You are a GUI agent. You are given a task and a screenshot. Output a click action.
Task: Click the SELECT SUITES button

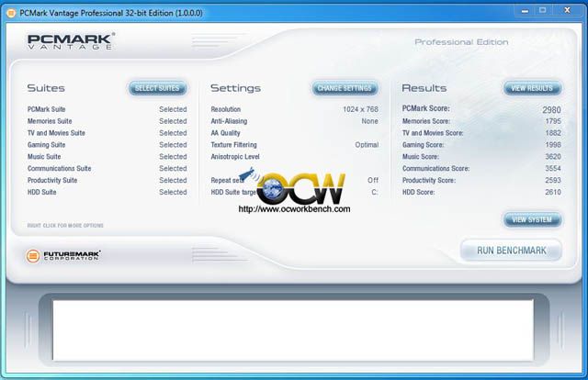[x=157, y=88]
